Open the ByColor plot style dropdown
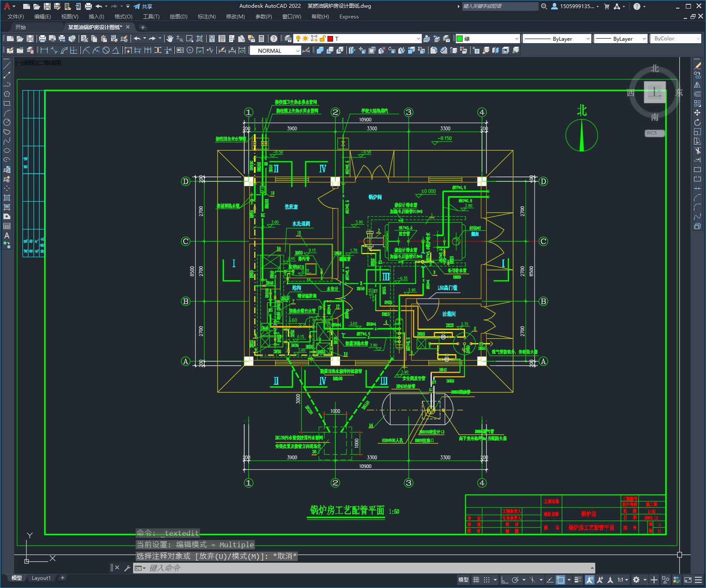This screenshot has width=706, height=588. [676, 39]
